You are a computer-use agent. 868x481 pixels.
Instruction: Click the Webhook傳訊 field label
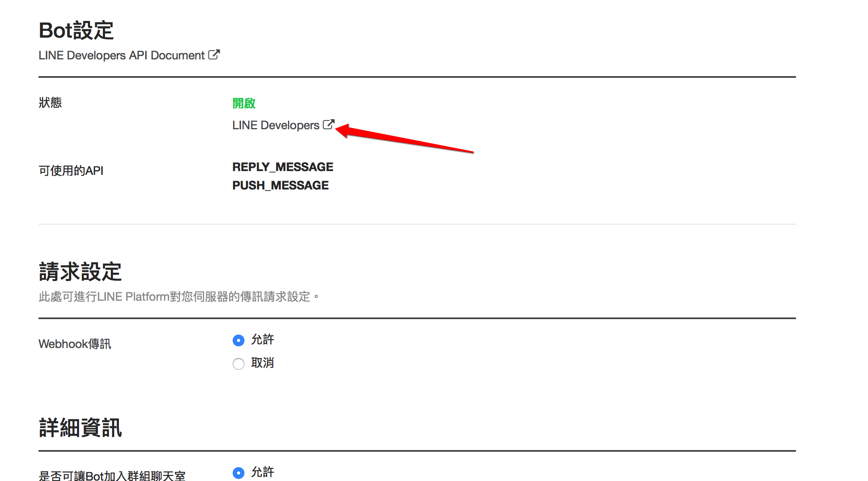75,344
